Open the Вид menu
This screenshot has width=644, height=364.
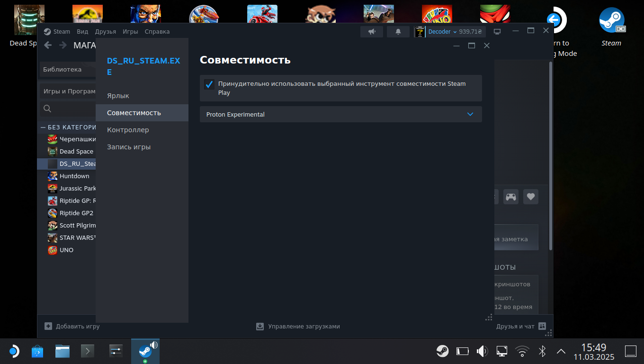82,32
